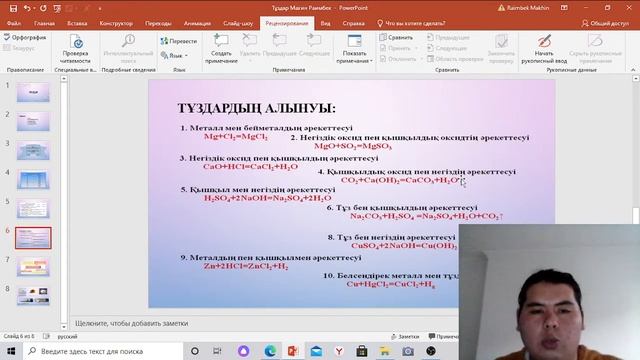Toggle Заметки notes pane in status bar
Viewport: 640px width, 360px height.
click(x=405, y=336)
